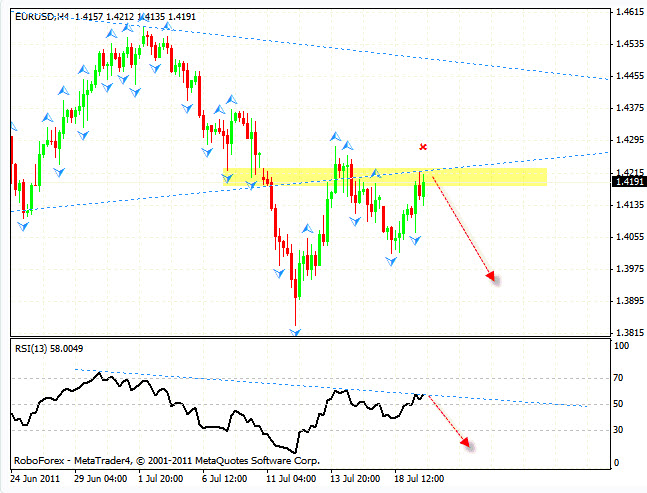Click the 11 Jul 04:00 time label
This screenshot has height=493, width=647.
pyautogui.click(x=291, y=479)
